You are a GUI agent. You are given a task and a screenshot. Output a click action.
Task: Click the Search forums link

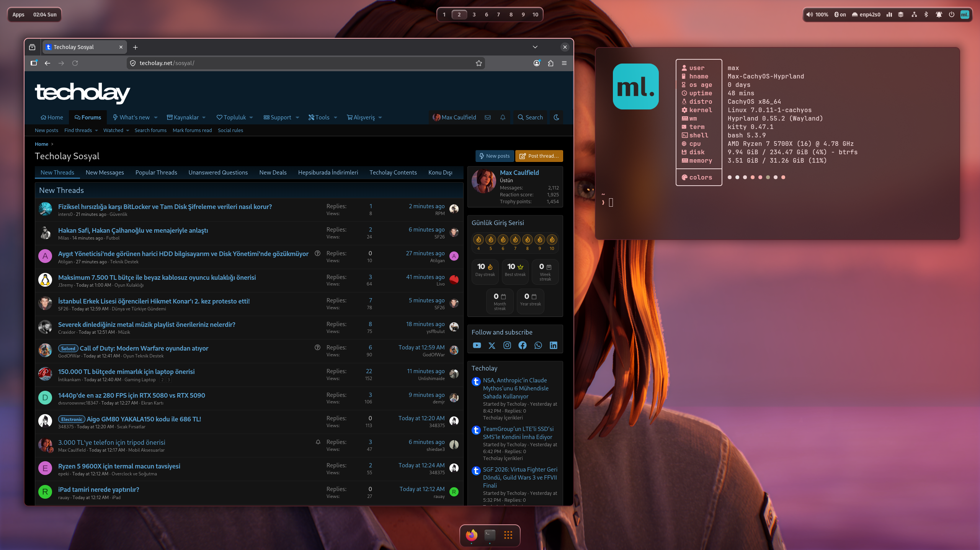150,131
